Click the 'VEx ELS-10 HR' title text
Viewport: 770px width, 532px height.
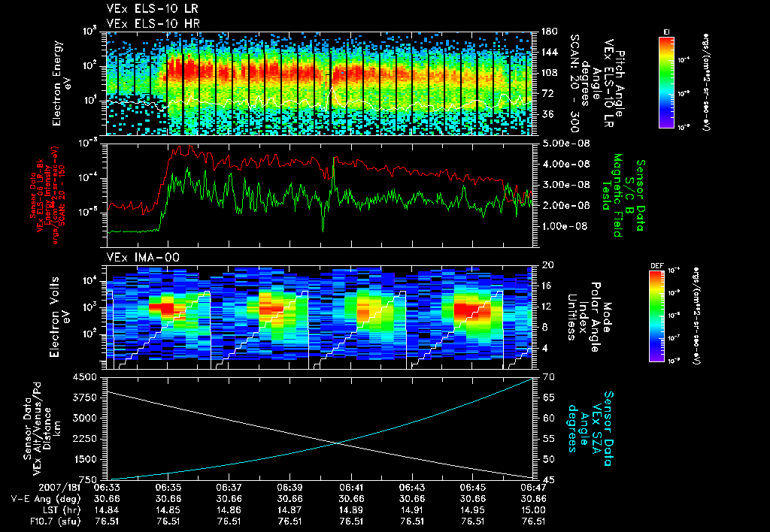(x=153, y=23)
